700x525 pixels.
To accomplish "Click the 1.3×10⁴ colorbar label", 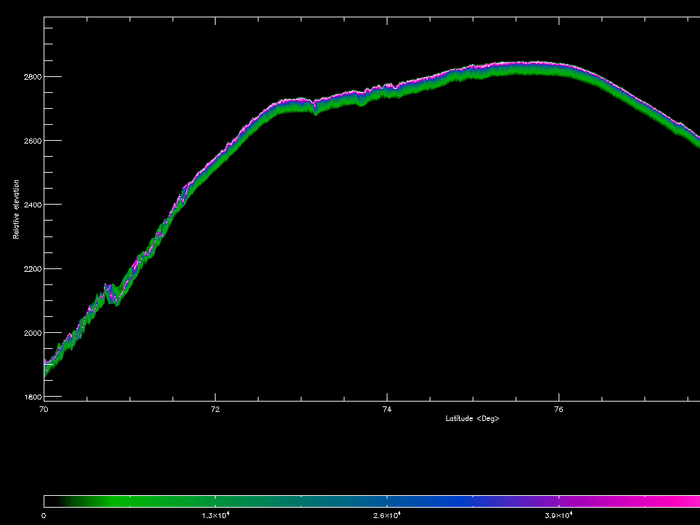I will click(216, 515).
